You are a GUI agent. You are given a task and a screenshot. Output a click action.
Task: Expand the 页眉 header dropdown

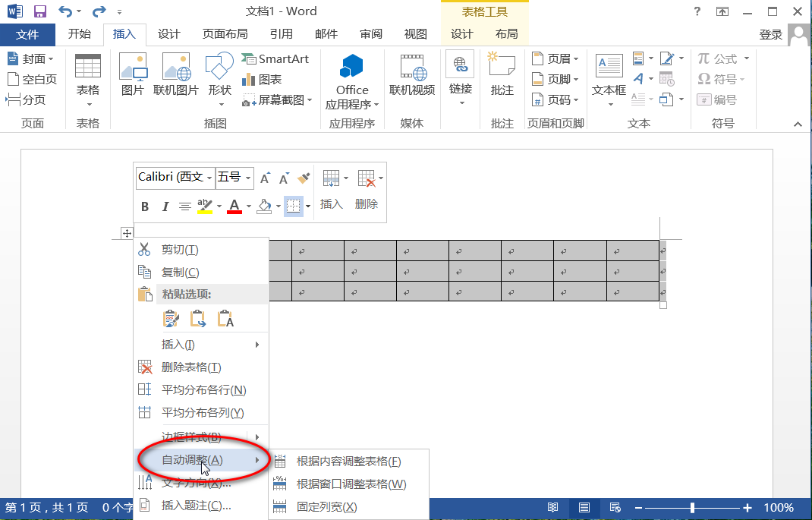[x=576, y=58]
